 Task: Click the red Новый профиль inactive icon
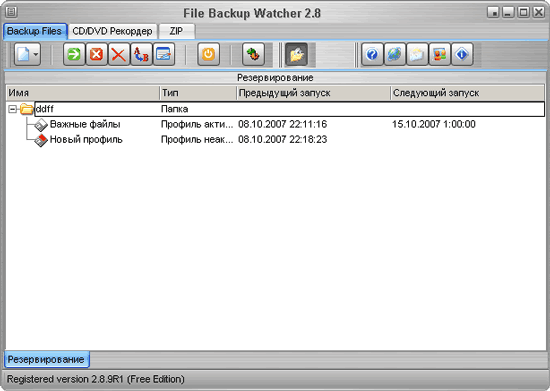click(41, 140)
